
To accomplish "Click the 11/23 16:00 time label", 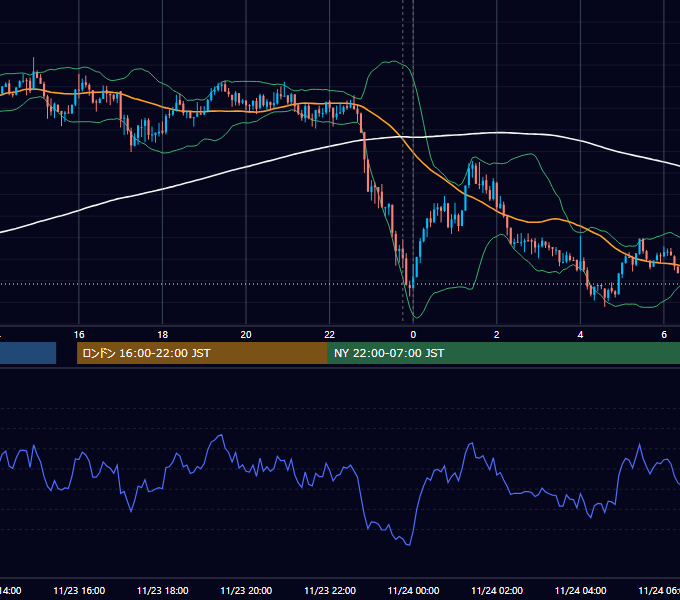I will [79, 590].
